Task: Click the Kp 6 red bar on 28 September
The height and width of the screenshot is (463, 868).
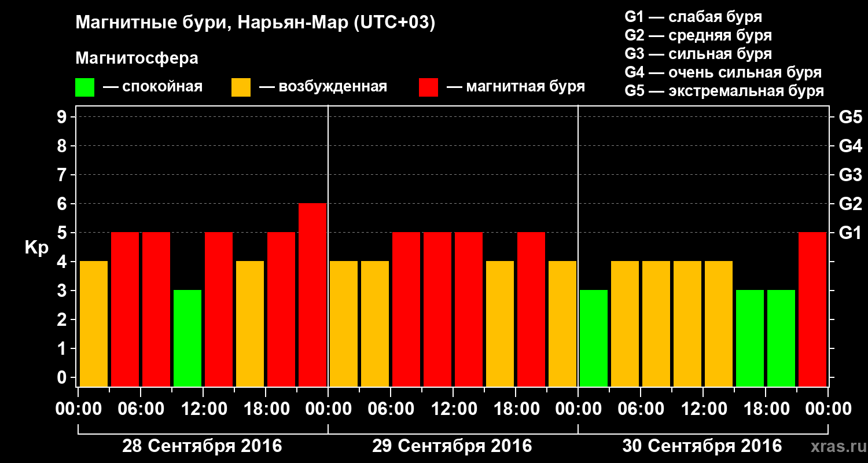Action: pos(312,295)
